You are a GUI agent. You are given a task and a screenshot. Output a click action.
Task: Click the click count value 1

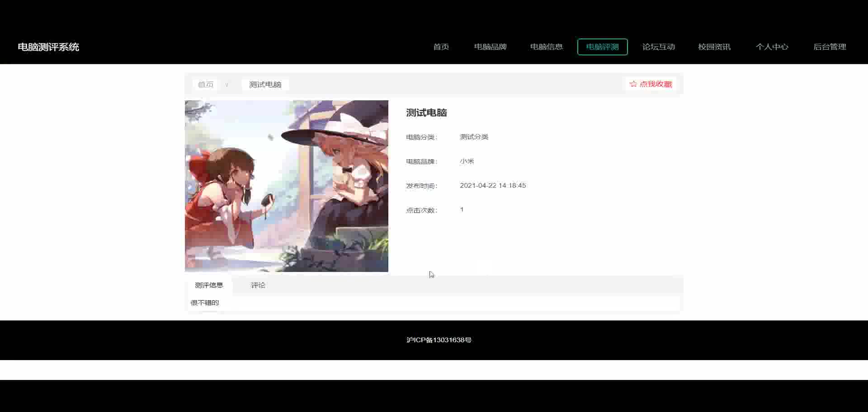(x=462, y=210)
